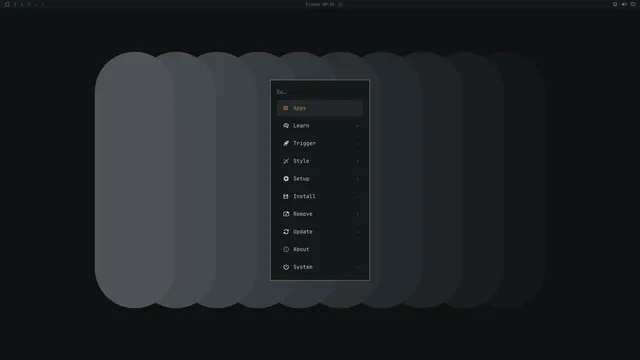Click the rightmost tray icon in top bar
This screenshot has width=640, height=360.
pos(633,4)
